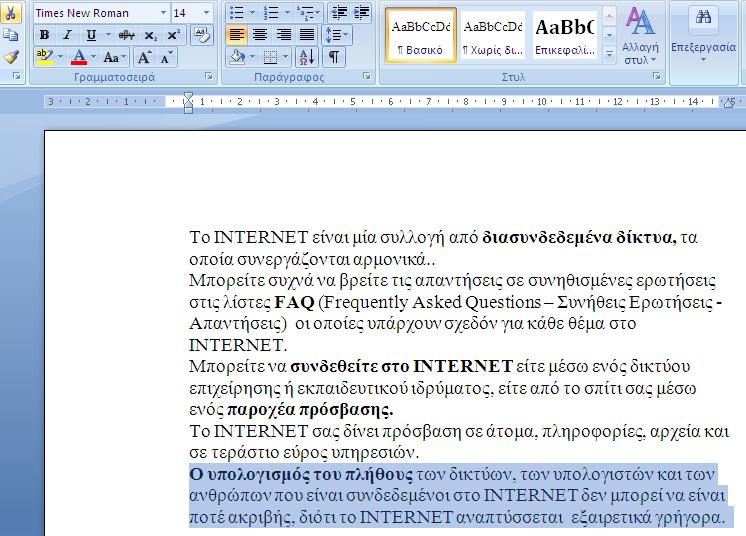This screenshot has height=536, width=746.
Task: Click the phrase "Frequently Asked Questions"
Action: click(432, 302)
